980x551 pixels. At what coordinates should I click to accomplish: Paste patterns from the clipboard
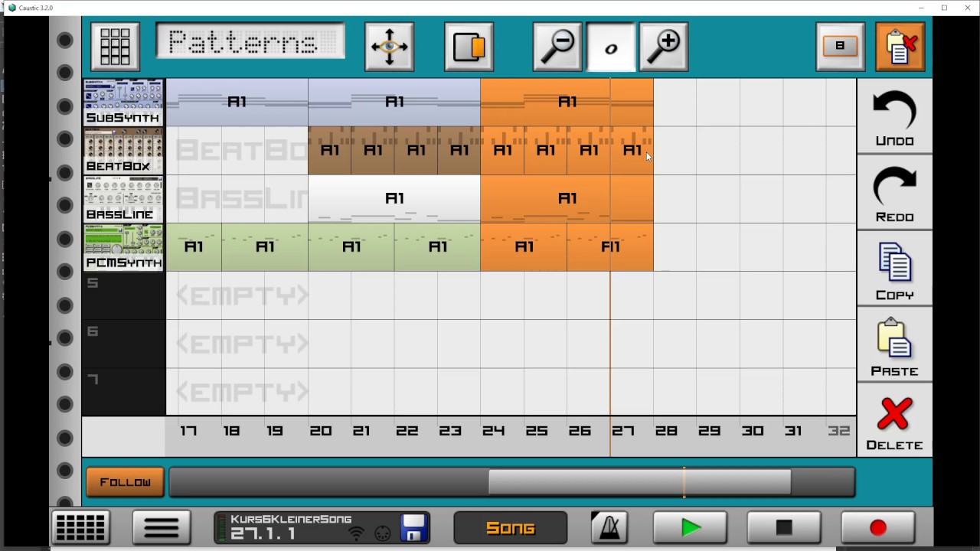pos(894,346)
